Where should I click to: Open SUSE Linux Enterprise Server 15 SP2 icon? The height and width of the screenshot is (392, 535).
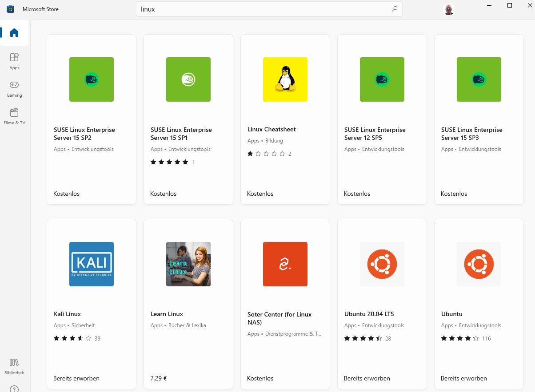pyautogui.click(x=92, y=79)
